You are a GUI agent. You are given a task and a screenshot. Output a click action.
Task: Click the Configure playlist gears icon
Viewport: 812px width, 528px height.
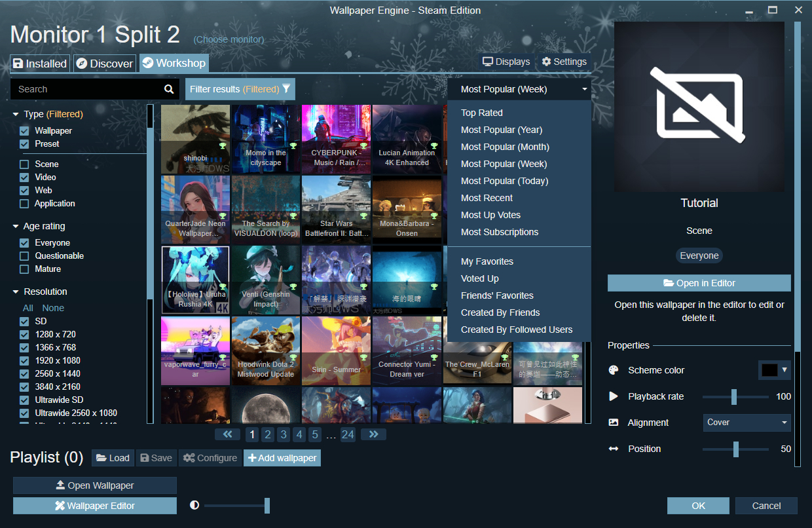point(189,458)
